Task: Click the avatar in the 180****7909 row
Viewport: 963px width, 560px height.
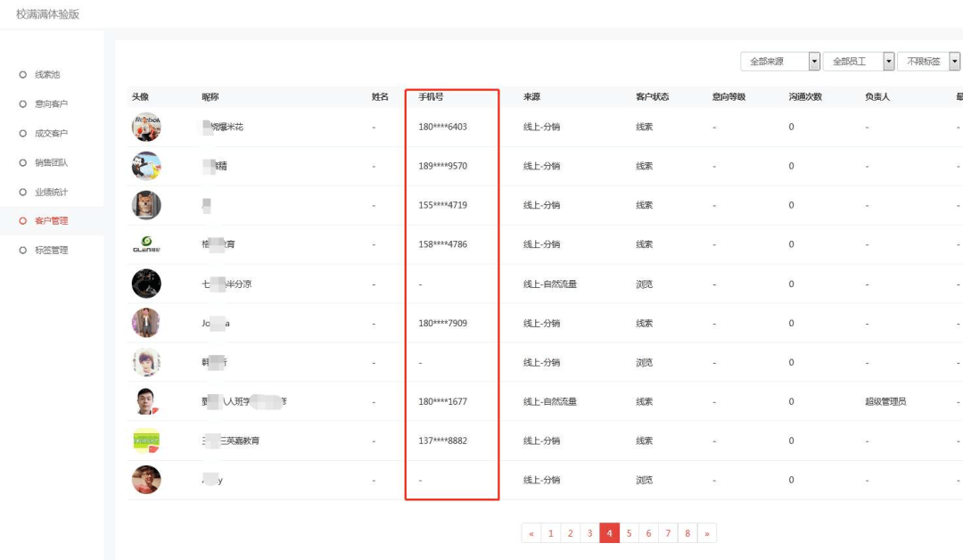Action: 146,323
